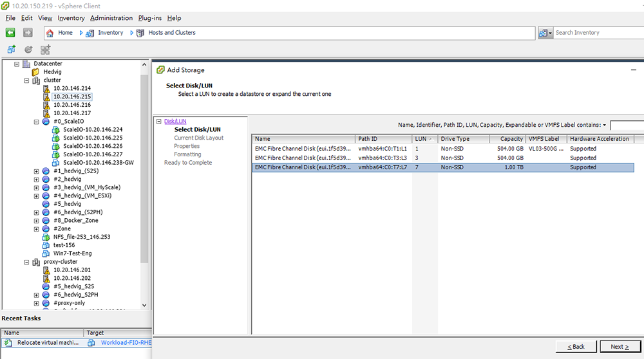Select the Datacenter icon in tree
The image size is (644, 359).
26,64
